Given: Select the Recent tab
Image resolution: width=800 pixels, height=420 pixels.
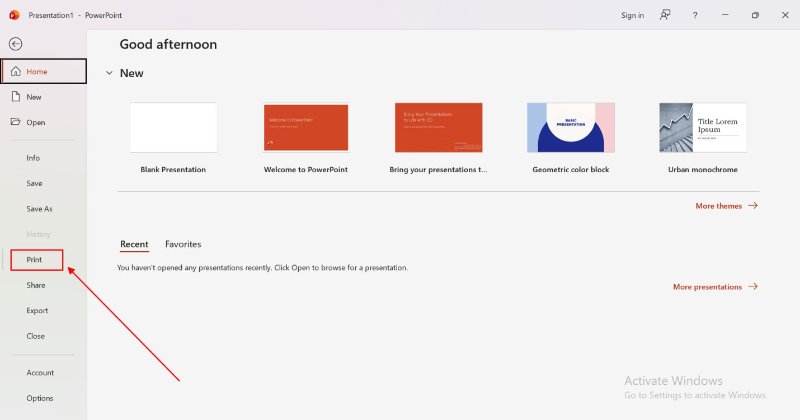Looking at the screenshot, I should coord(134,244).
